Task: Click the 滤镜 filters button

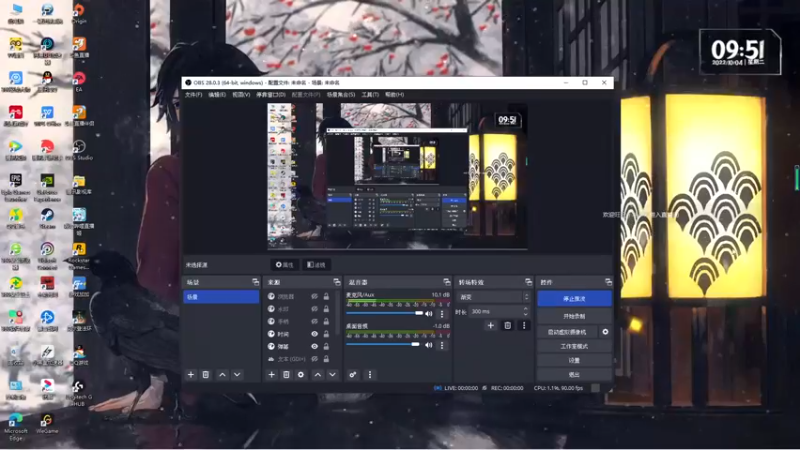Action: [x=316, y=265]
